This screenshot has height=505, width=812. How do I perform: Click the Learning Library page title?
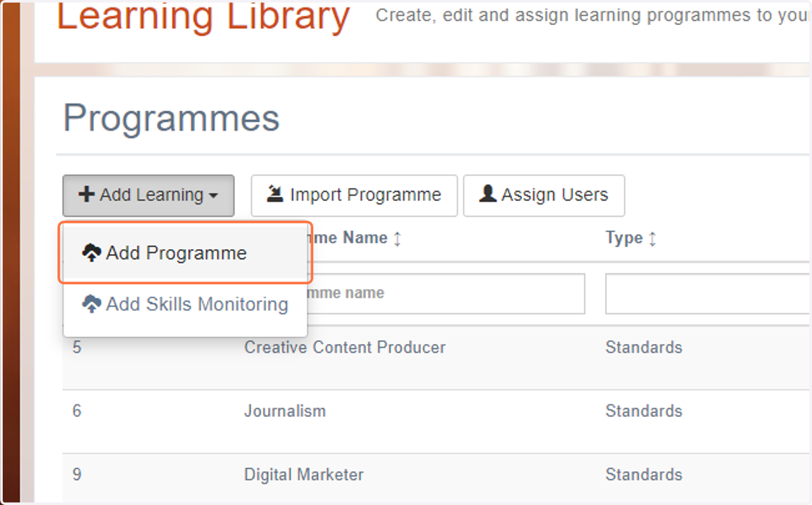coord(203,16)
